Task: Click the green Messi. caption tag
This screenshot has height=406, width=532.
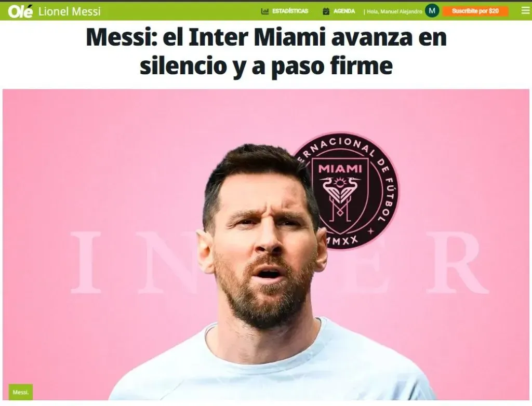Action: (21, 392)
